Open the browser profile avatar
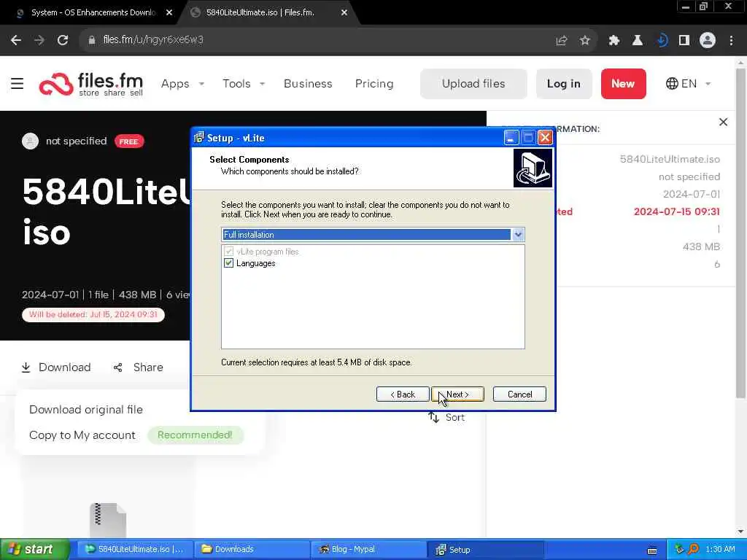747x560 pixels. click(708, 41)
